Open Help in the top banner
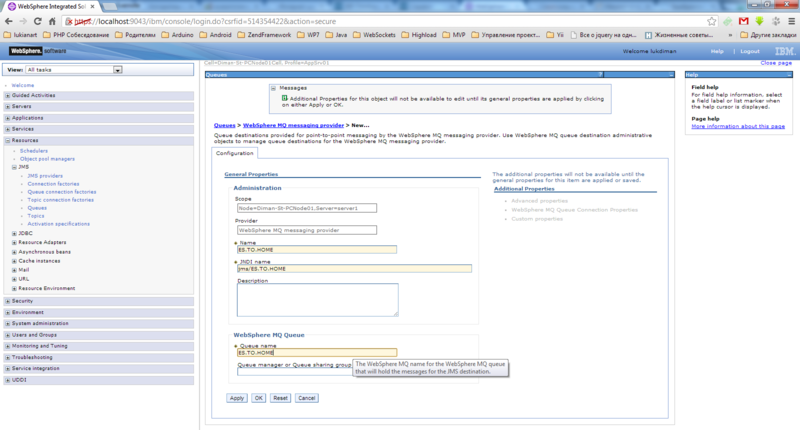 tap(717, 52)
